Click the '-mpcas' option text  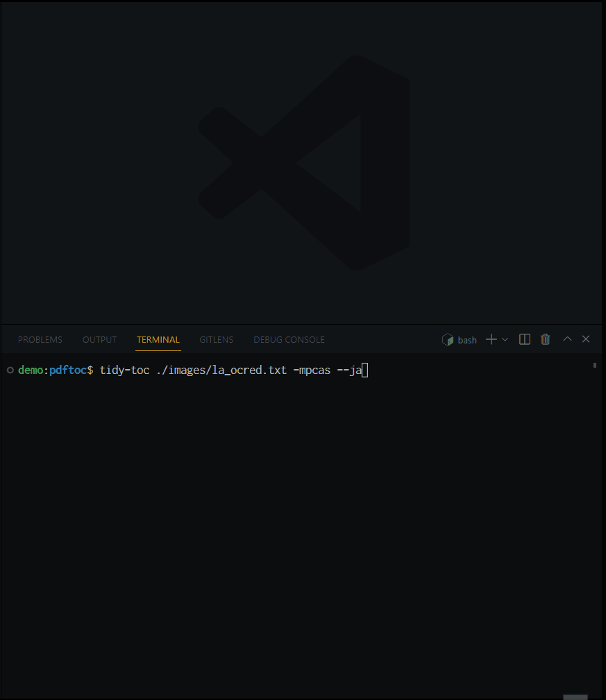point(312,370)
